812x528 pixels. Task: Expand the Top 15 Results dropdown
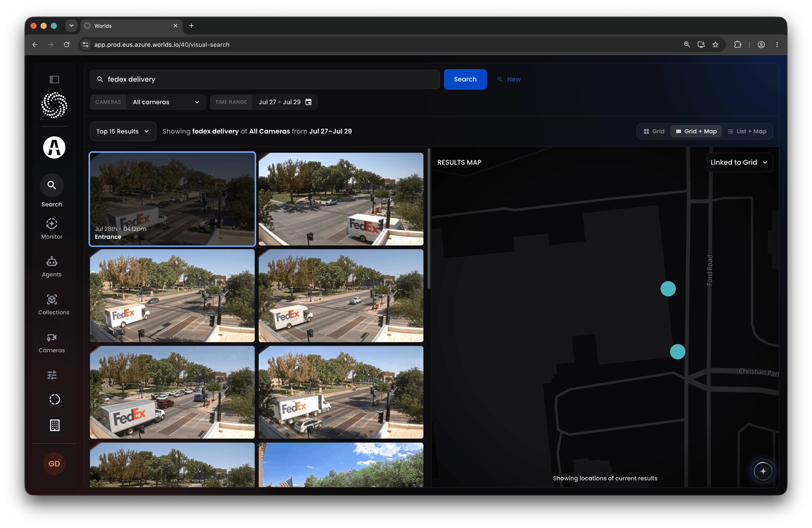(123, 132)
